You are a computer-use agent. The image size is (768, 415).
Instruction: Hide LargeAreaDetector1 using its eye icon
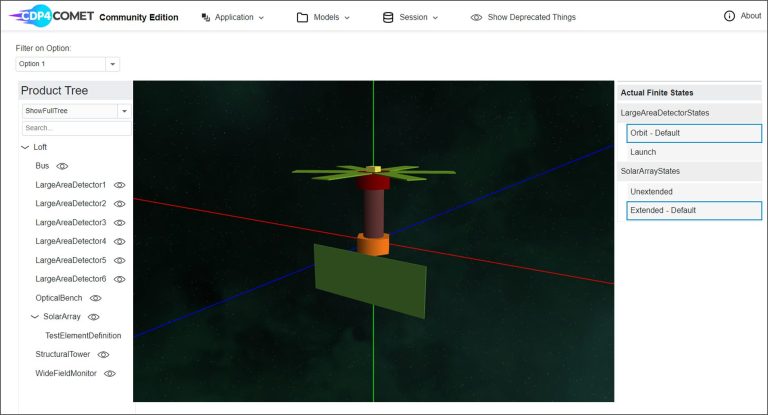click(120, 185)
